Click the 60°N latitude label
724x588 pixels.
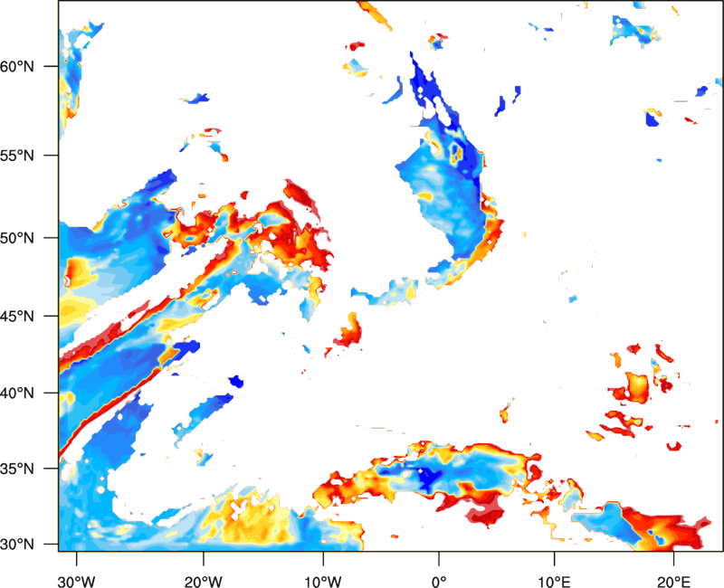coord(17,66)
